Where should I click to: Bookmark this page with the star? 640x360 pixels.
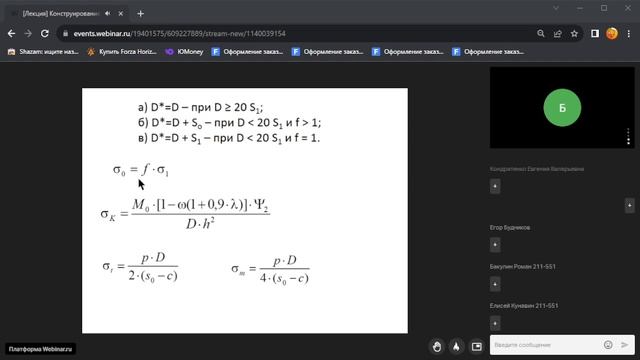click(x=574, y=34)
